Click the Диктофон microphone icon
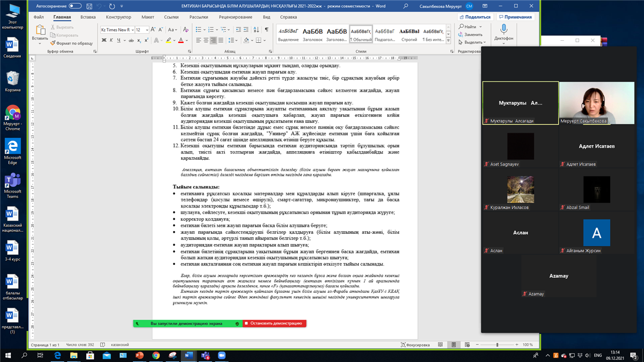 pyautogui.click(x=503, y=29)
